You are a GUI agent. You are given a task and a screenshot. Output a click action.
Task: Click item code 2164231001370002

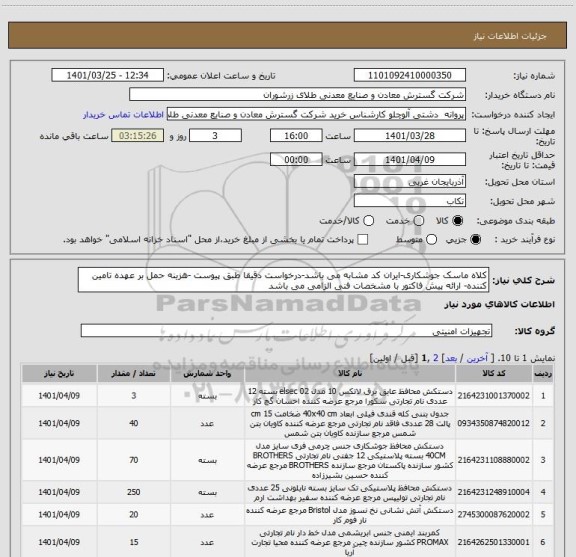(x=494, y=396)
